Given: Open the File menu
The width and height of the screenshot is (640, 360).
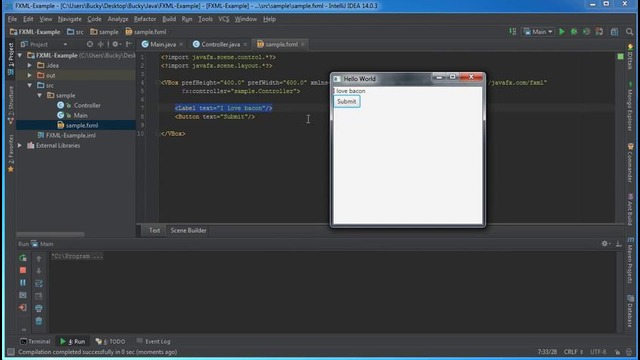Looking at the screenshot, I should pyautogui.click(x=12, y=19).
